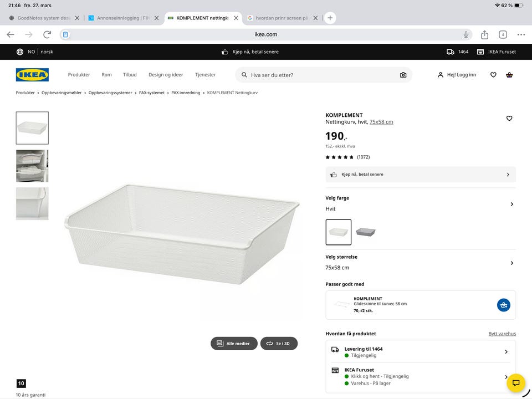Open the shopping basket icon in IKEA header

[x=509, y=75]
